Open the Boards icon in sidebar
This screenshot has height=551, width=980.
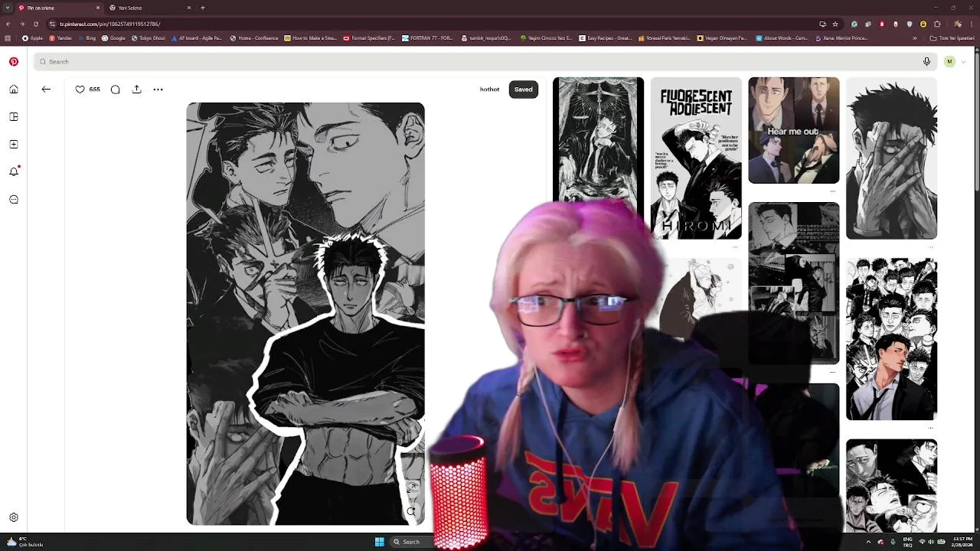14,117
